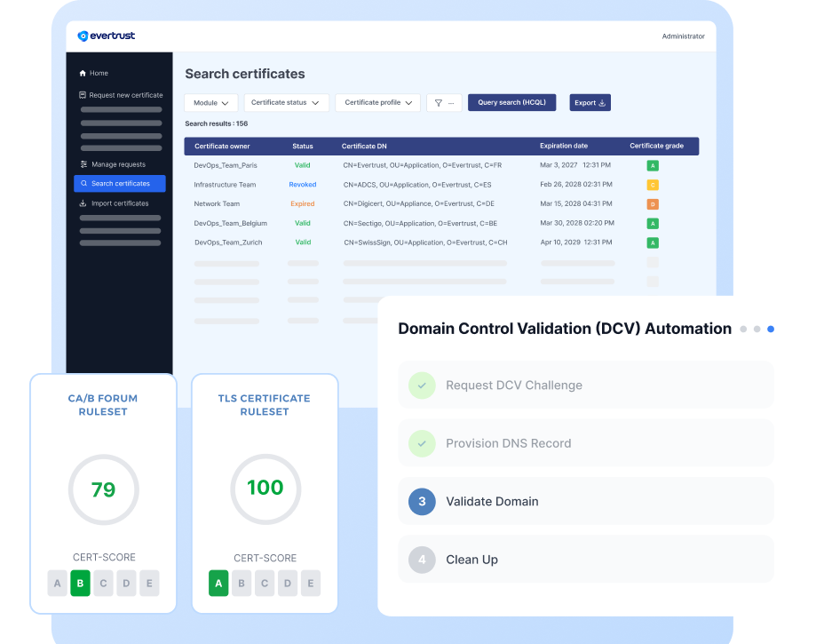Open Request new certificate in sidebar

(x=121, y=95)
